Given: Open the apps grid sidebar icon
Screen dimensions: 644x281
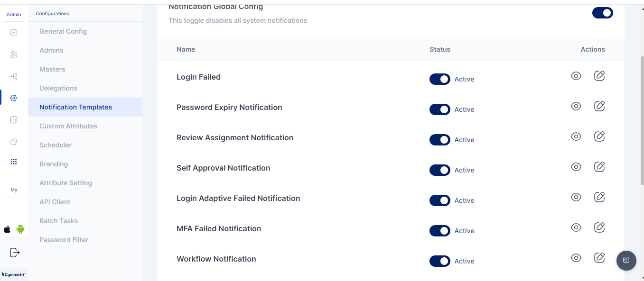Looking at the screenshot, I should 14,162.
